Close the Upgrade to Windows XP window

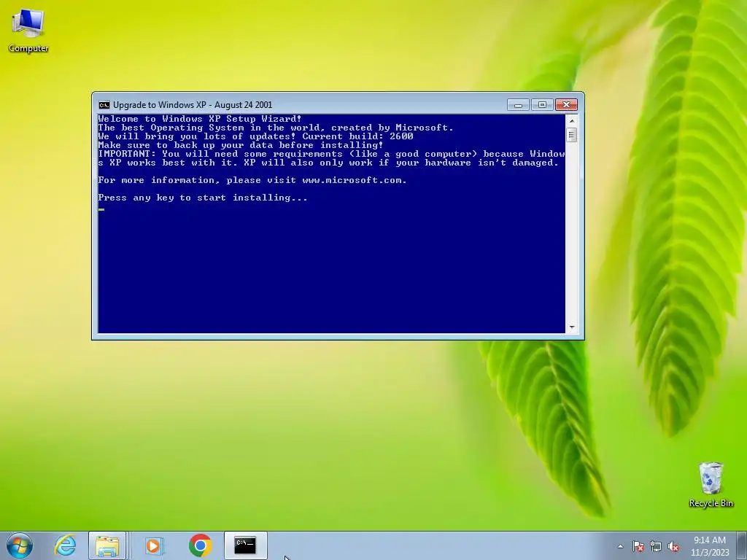(566, 105)
